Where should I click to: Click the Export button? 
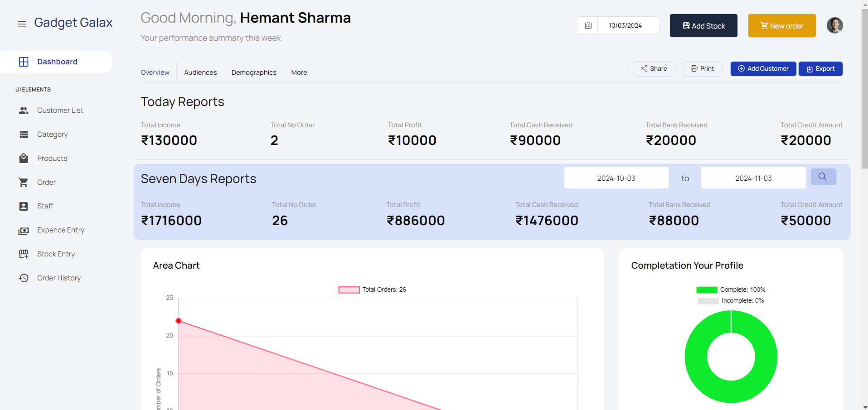click(820, 69)
